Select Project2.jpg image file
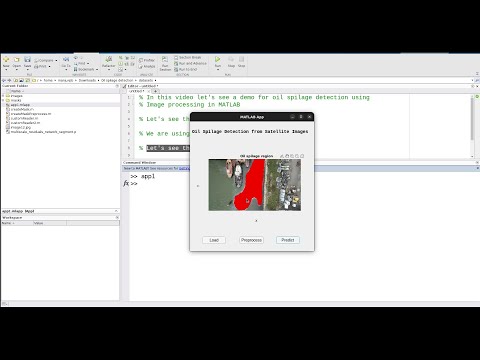 (x=21, y=127)
